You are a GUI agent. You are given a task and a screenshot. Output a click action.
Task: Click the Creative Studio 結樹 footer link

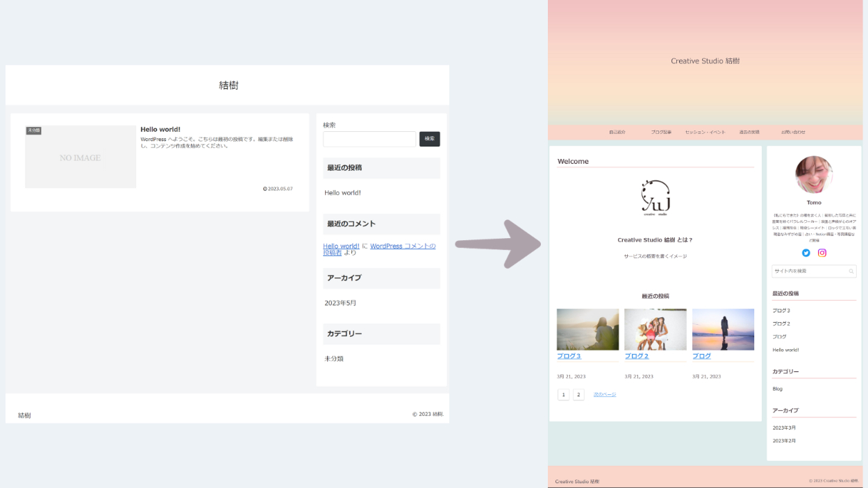pyautogui.click(x=577, y=481)
